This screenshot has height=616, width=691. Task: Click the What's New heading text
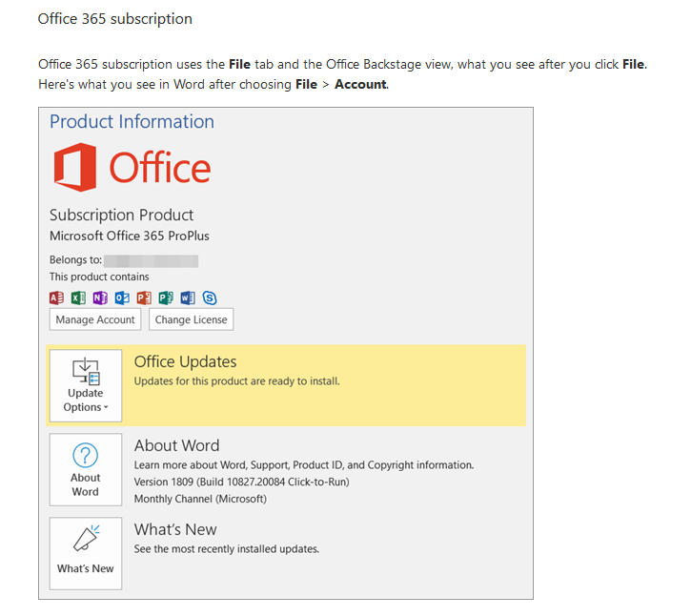(175, 529)
